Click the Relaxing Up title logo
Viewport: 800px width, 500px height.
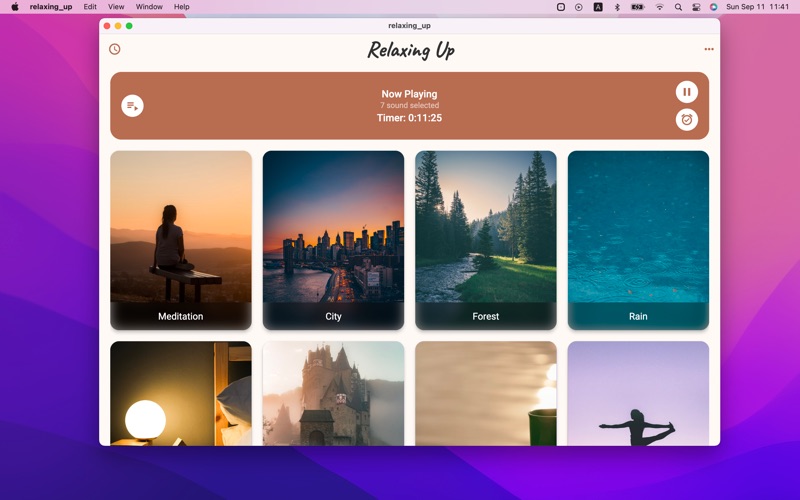tap(411, 50)
